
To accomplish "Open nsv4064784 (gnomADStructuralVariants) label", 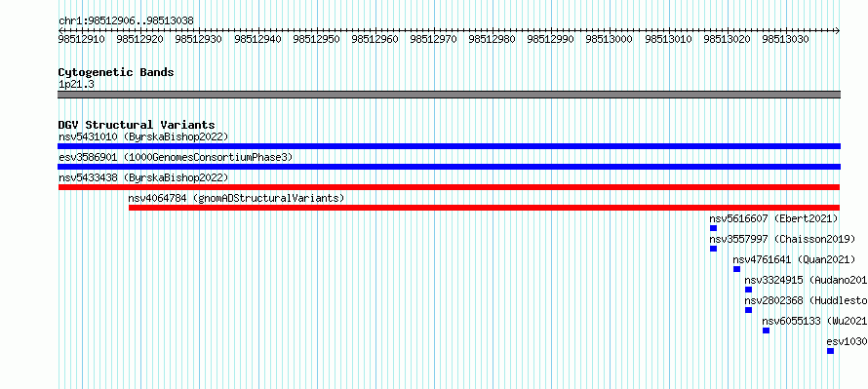I will point(236,198).
